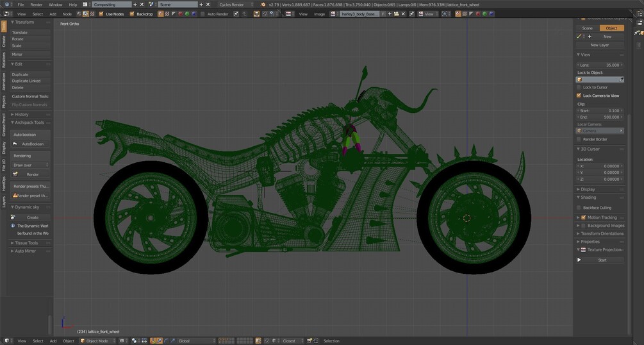Click the rotate manipulator icon in 3D header
The width and height of the screenshot is (644, 345).
click(x=167, y=341)
